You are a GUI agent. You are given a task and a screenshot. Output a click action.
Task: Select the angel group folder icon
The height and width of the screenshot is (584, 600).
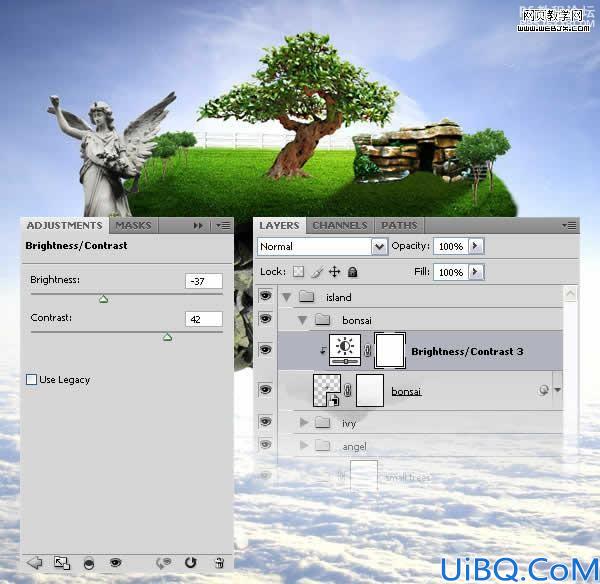coord(323,445)
